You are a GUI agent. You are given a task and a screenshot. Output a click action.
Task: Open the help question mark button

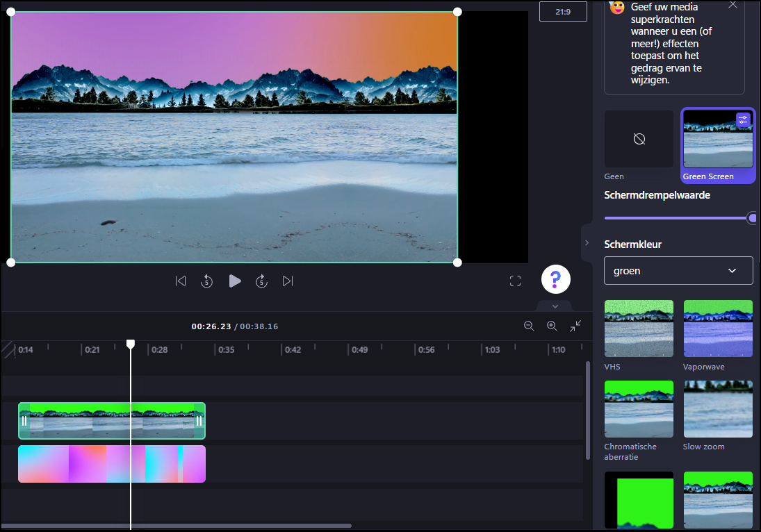[x=556, y=279]
